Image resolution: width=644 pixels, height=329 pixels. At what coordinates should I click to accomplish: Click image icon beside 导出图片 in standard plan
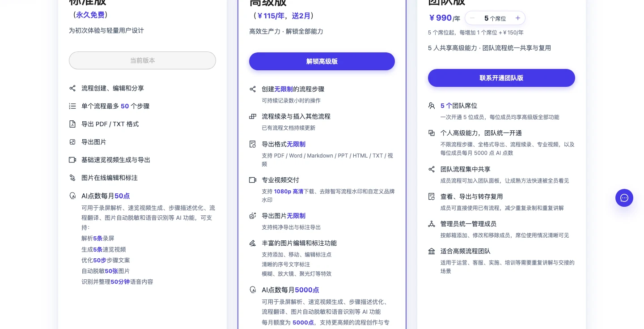(72, 142)
